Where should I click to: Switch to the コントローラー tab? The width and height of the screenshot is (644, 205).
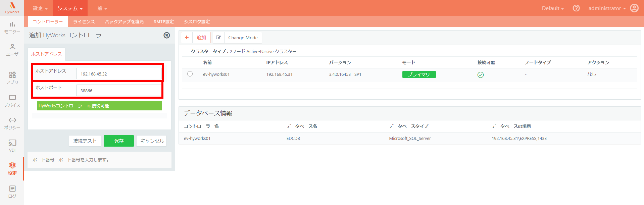point(48,21)
